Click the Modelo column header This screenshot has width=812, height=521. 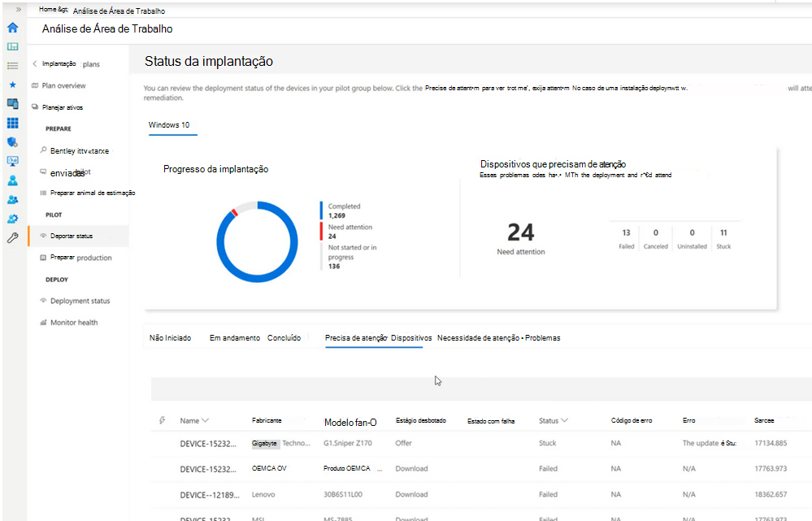350,422
